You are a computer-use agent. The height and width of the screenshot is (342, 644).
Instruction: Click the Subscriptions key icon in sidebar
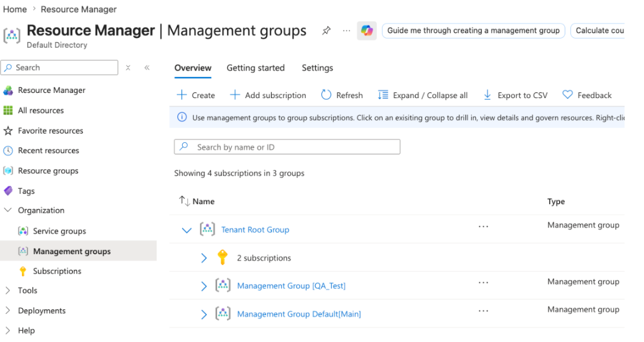tap(23, 271)
